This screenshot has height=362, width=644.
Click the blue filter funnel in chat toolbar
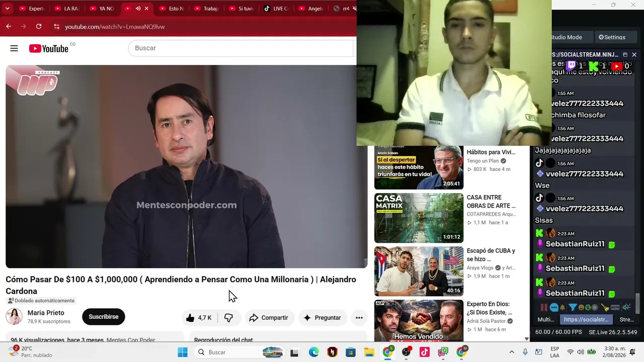[573, 307]
